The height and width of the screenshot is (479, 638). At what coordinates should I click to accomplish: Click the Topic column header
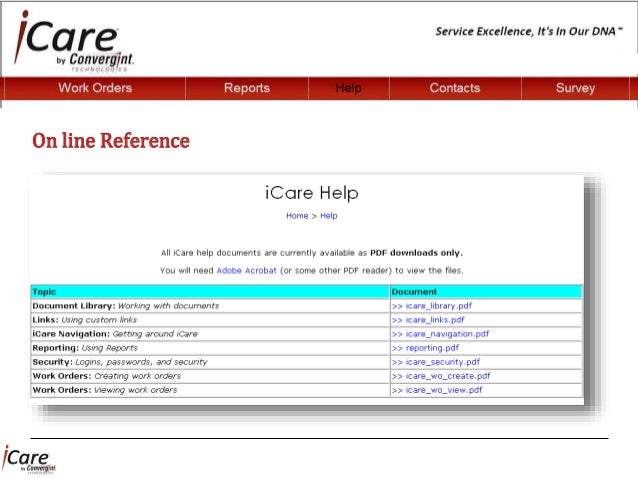(210, 292)
